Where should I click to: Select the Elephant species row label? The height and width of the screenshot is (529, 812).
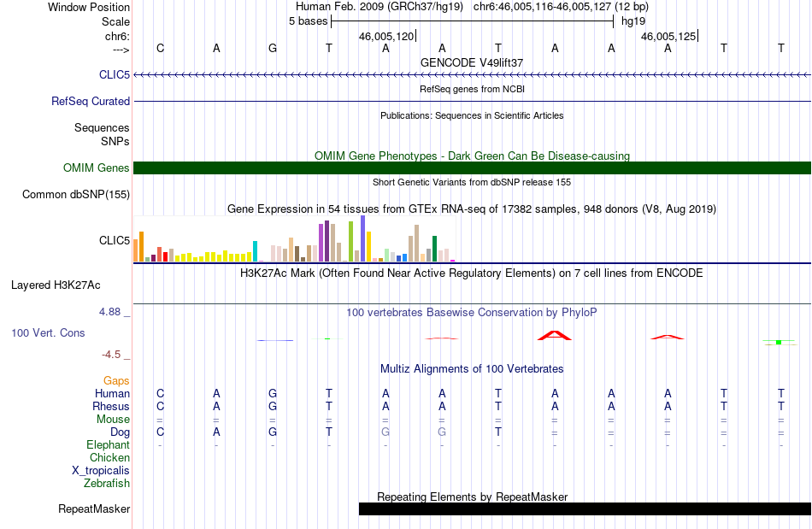(108, 444)
